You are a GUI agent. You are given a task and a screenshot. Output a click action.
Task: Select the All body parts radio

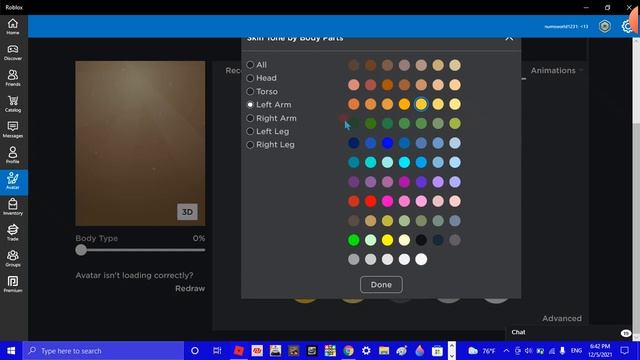[x=250, y=65]
